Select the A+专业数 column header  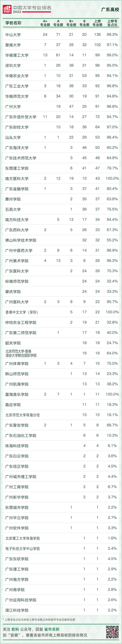point(45,23)
